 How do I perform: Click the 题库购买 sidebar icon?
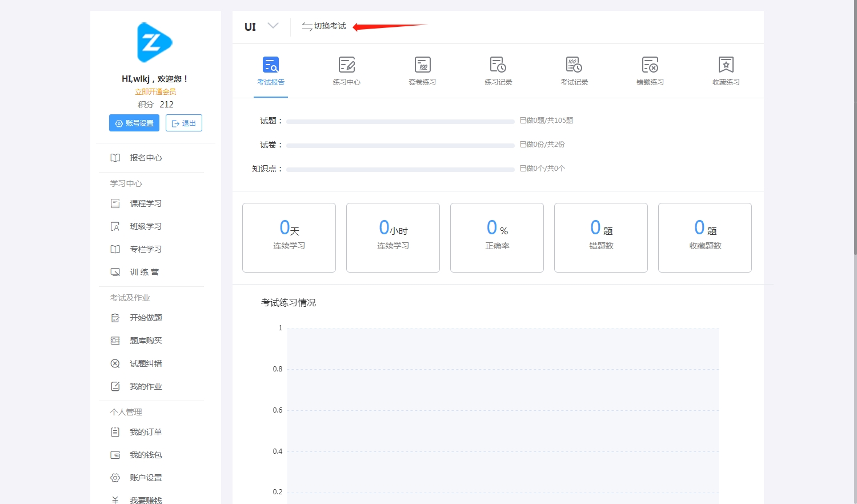[x=115, y=341]
